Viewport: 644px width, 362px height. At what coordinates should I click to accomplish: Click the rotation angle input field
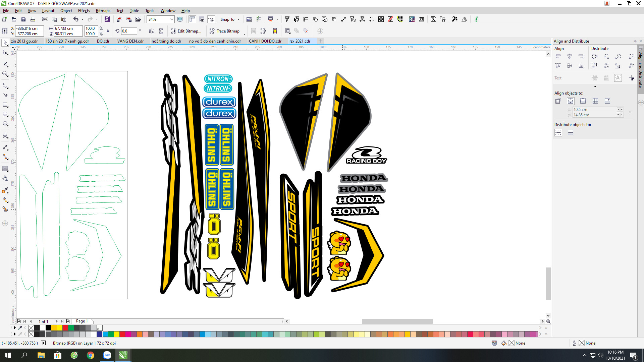tap(129, 31)
